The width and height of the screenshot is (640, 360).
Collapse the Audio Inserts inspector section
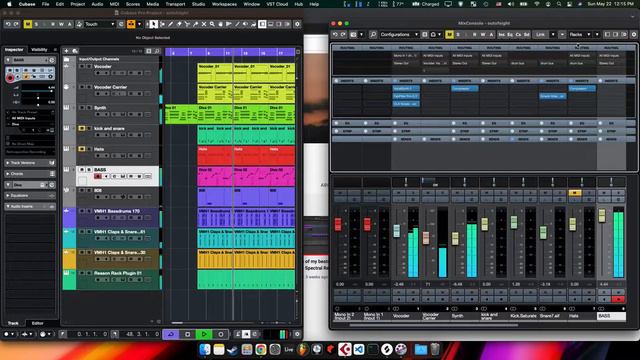[x=30, y=207]
